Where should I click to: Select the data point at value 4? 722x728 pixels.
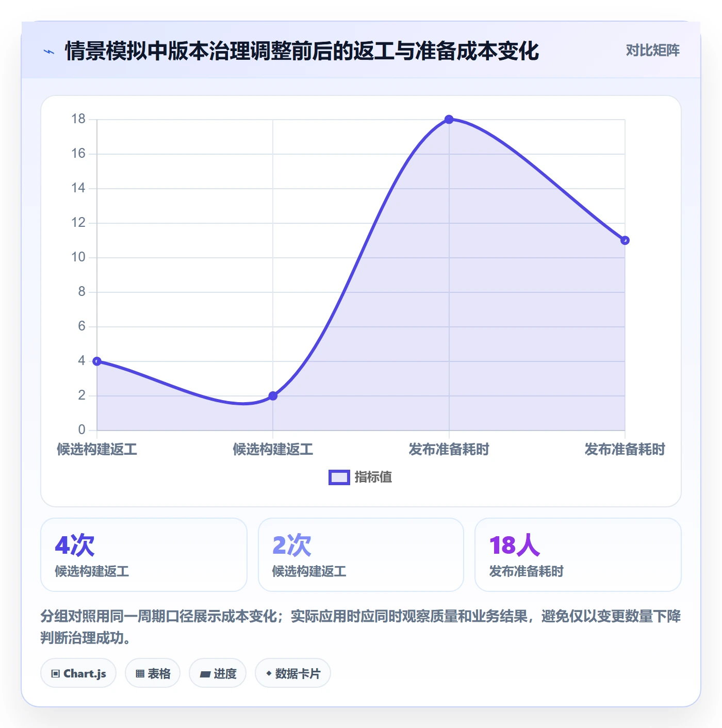point(97,361)
